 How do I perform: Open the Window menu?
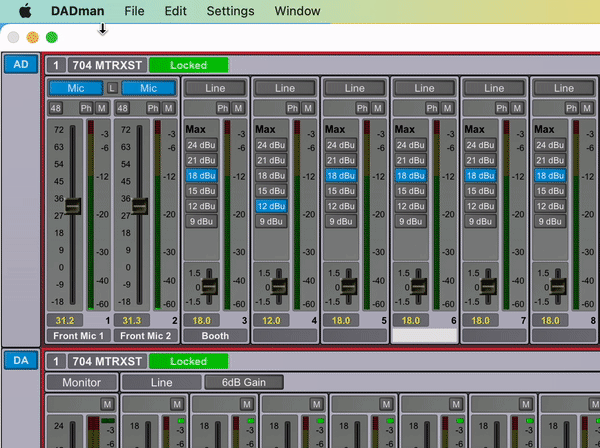297,11
